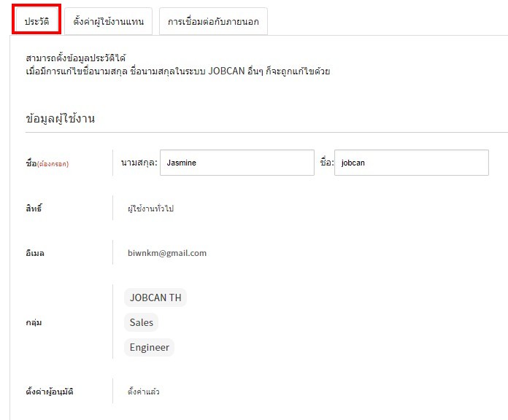This screenshot has width=508, height=420.
Task: Click the นามสกุล field containing Jasmine
Action: coord(236,163)
